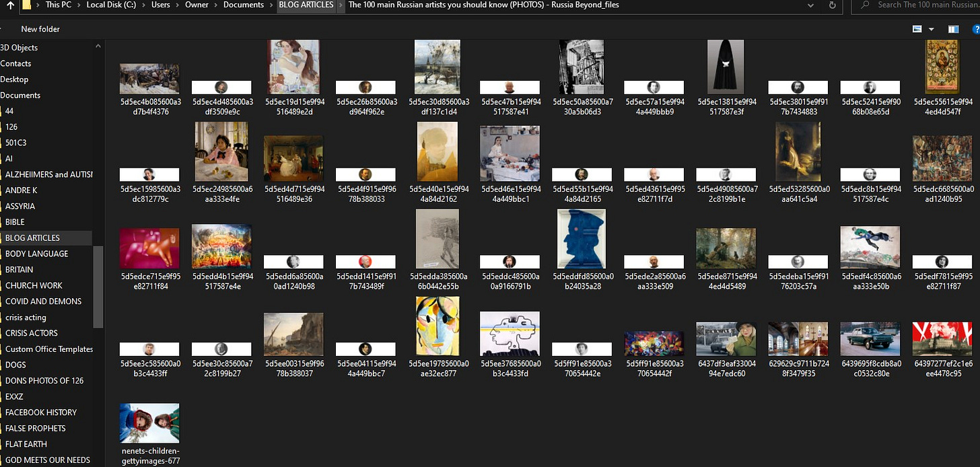Viewport: 980px width, 467px height.
Task: Select the FLAT EARTH sidebar folder
Action: pos(26,444)
